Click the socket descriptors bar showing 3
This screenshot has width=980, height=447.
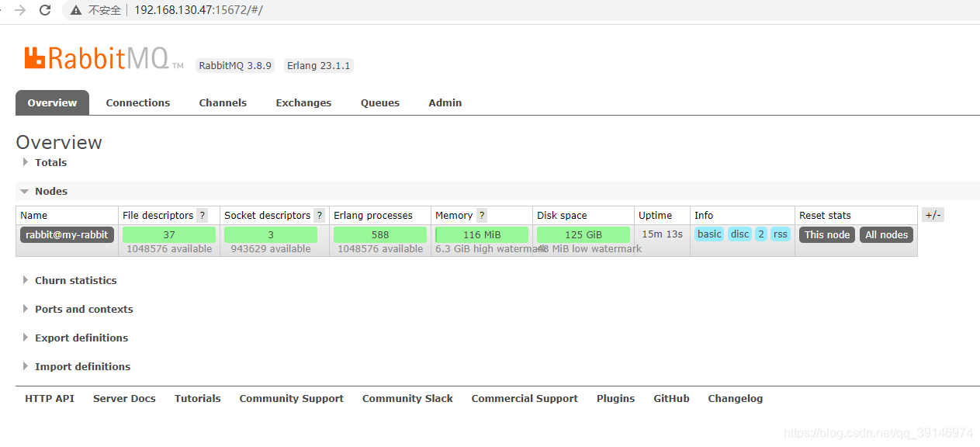[x=271, y=234]
